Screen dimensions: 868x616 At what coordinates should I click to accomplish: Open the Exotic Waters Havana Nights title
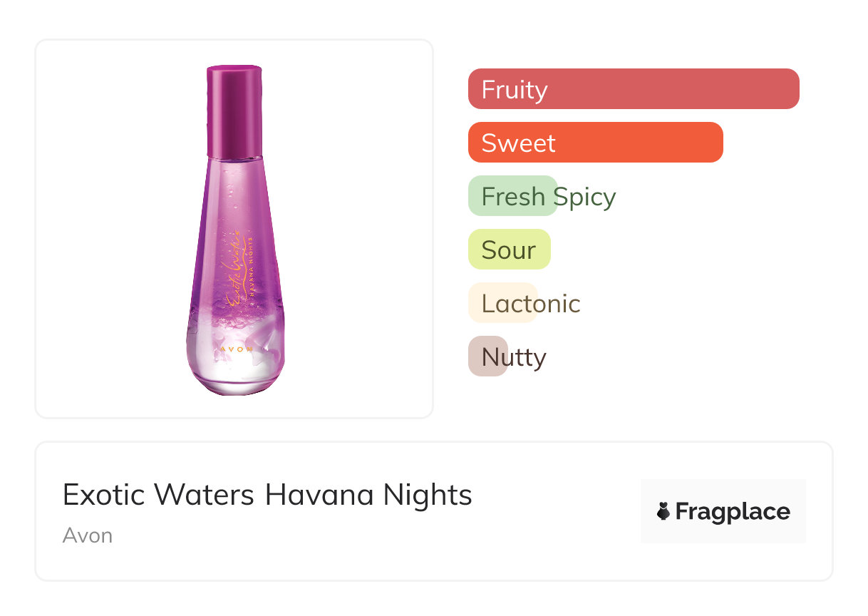click(267, 495)
